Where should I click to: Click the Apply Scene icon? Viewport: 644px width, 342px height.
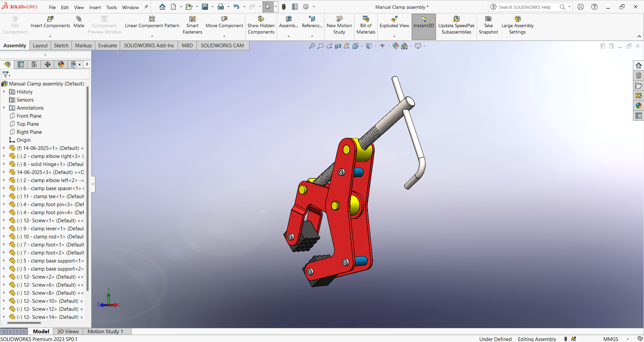[x=405, y=46]
